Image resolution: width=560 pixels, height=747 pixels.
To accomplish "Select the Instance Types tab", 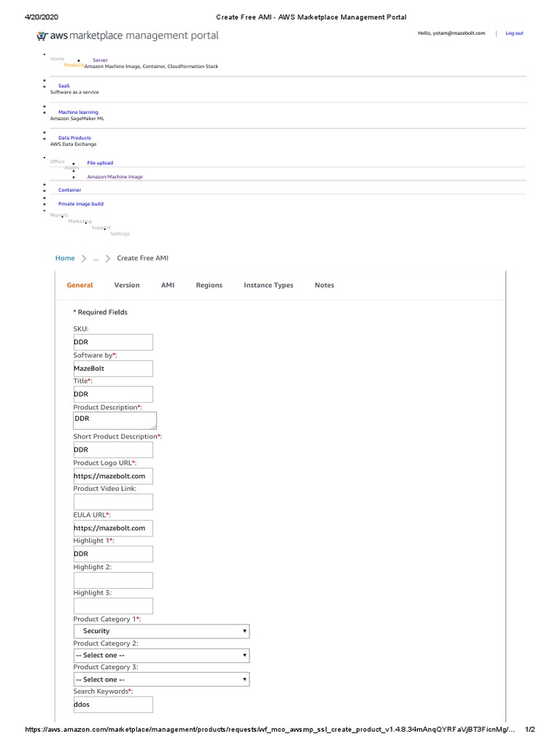I will pos(268,285).
